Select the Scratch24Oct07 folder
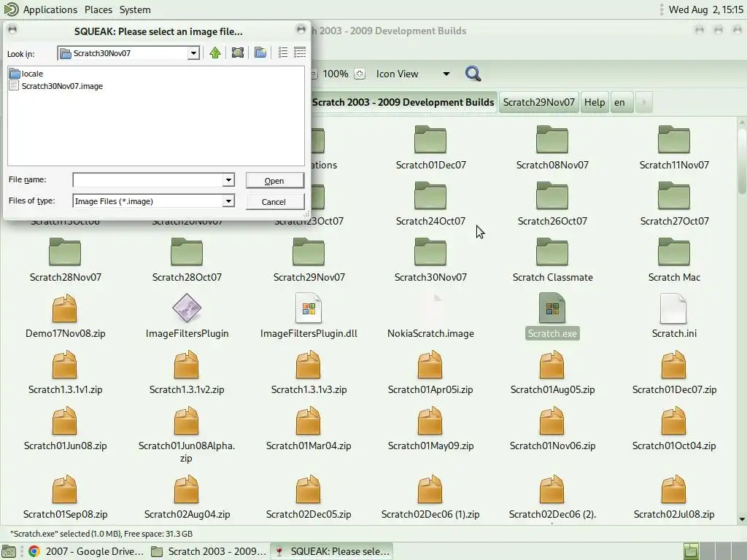 [x=430, y=204]
